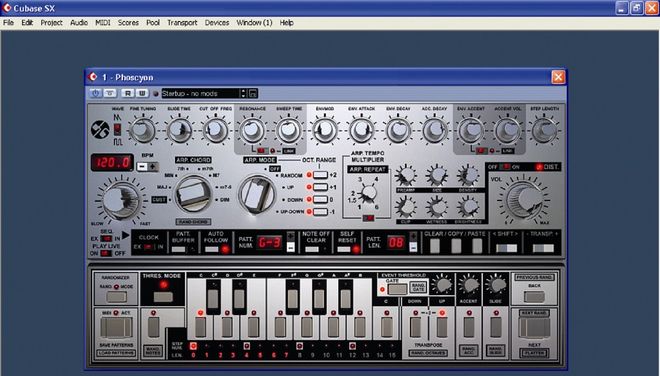Screen dimensions: 660x376
Task: Click the ENVMOD knob
Action: pos(325,130)
